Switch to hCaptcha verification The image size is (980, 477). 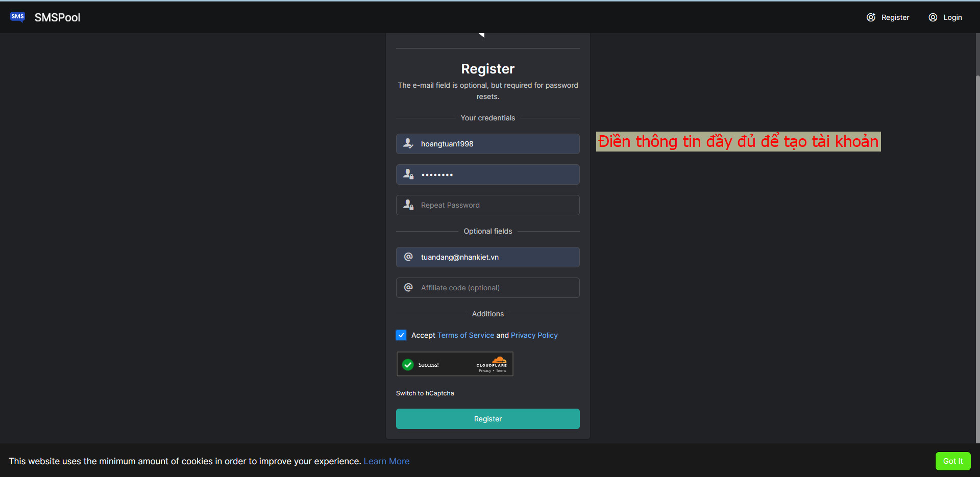[425, 393]
